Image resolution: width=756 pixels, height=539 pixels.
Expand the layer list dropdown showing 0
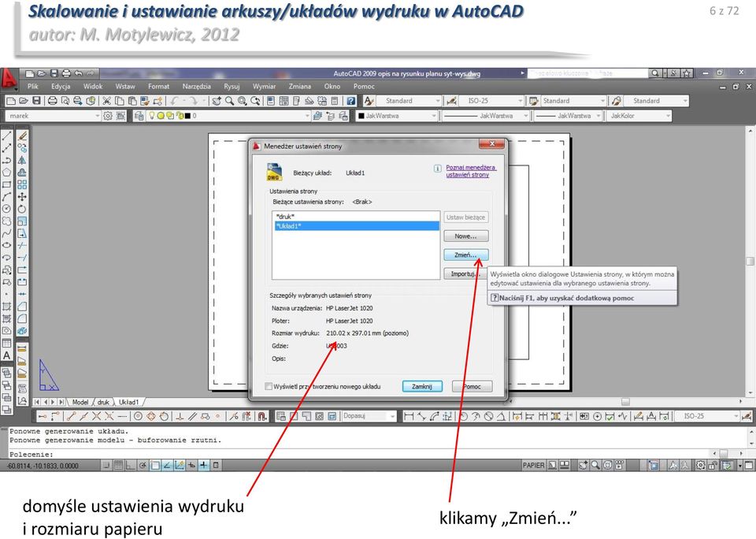[307, 116]
